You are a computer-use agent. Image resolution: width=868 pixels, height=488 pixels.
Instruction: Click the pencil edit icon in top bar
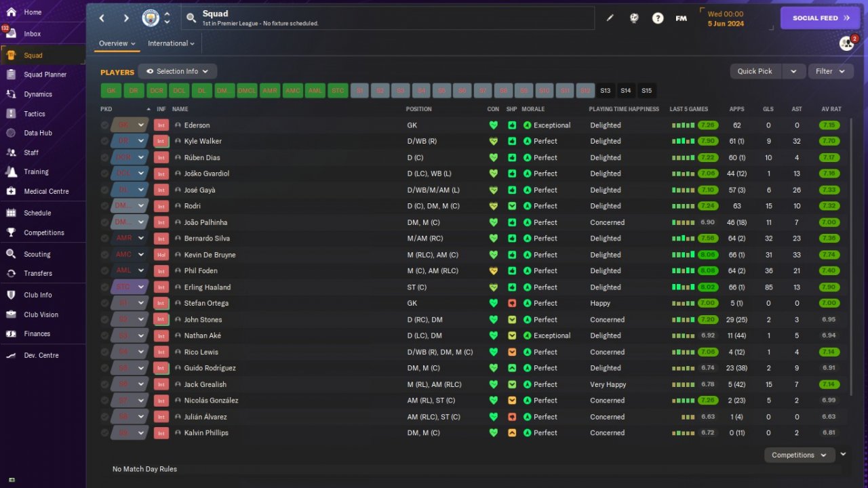pyautogui.click(x=610, y=18)
